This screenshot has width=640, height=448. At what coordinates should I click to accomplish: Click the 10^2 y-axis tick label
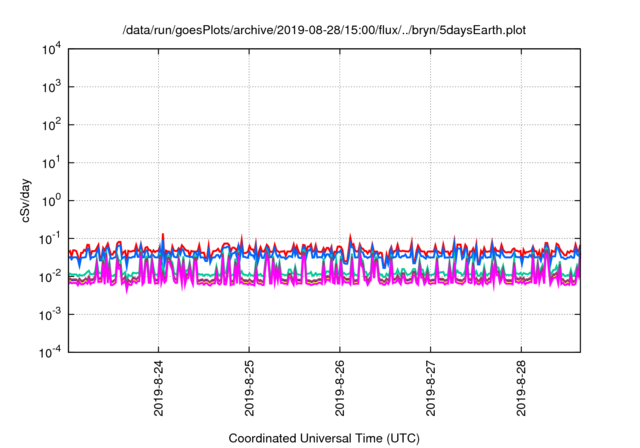[52, 125]
